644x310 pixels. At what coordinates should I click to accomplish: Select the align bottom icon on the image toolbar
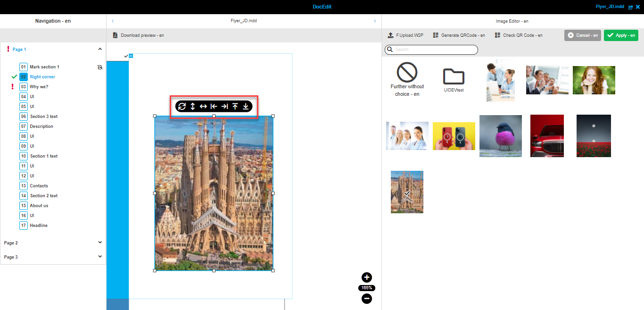click(246, 107)
